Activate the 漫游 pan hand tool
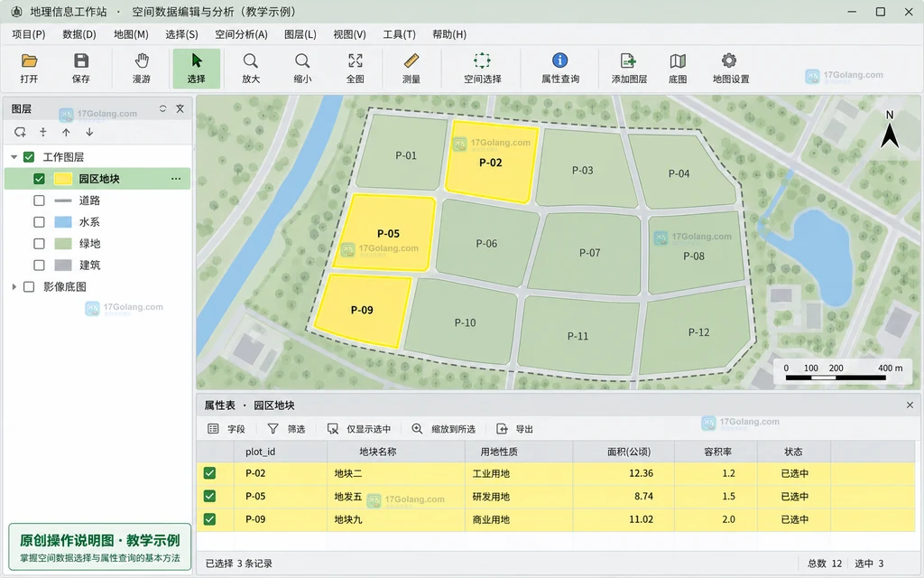The height and width of the screenshot is (578, 924). coord(142,69)
